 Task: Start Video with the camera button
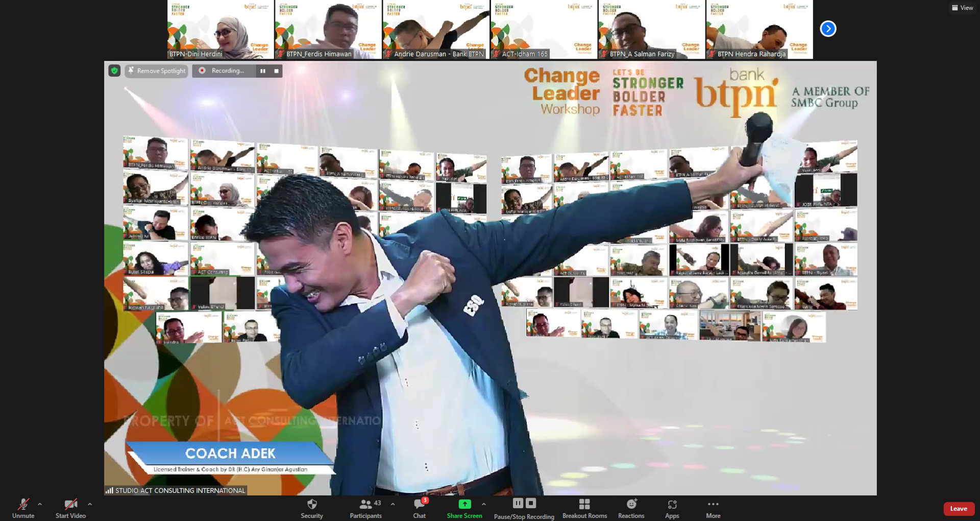[70, 508]
